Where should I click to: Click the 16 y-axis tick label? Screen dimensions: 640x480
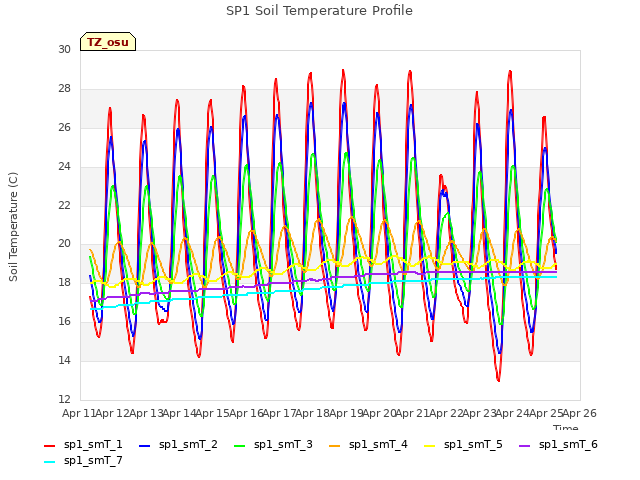click(x=64, y=321)
